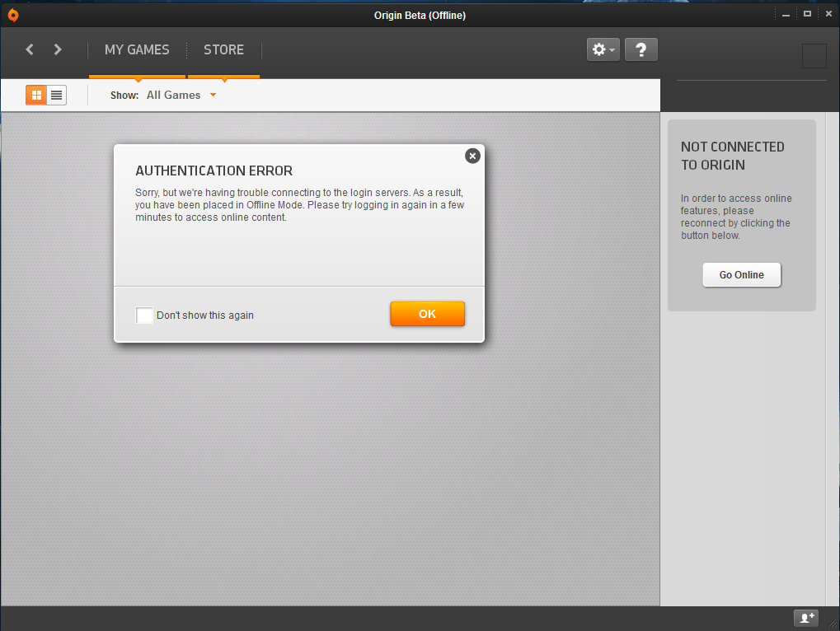Close the Origin Beta window
Screen dimensions: 840x631
(828, 13)
